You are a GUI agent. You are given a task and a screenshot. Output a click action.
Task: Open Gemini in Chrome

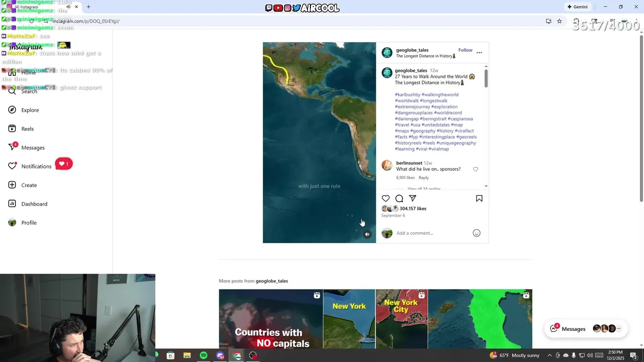(577, 7)
